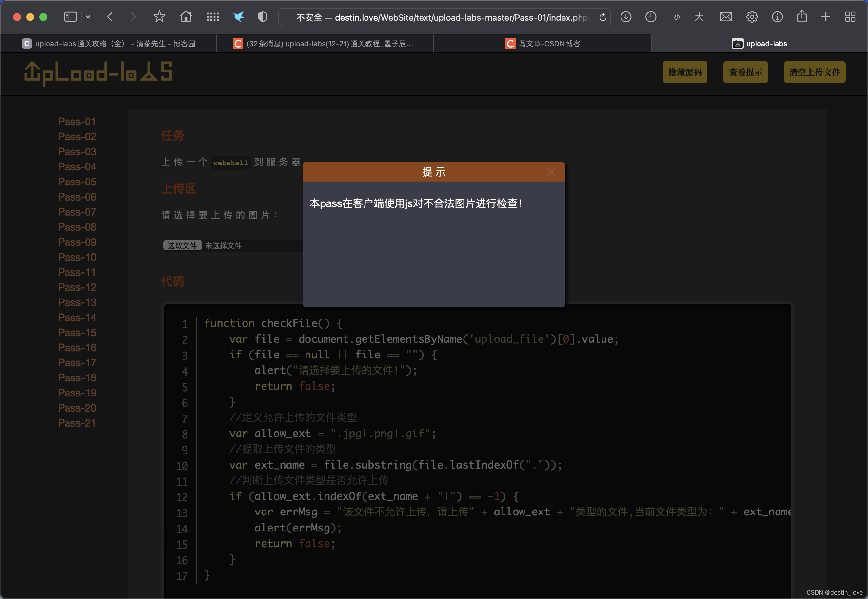
Task: Click the 选取文件 file chooser
Action: tap(182, 245)
